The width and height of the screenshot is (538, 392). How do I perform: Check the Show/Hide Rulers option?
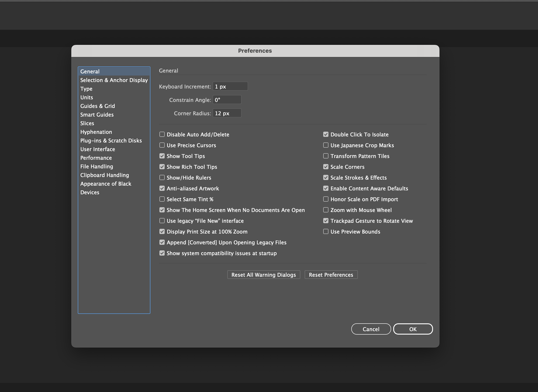pyautogui.click(x=162, y=177)
